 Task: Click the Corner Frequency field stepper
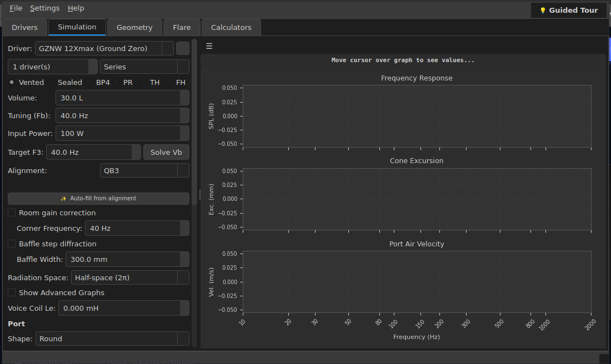click(x=185, y=228)
